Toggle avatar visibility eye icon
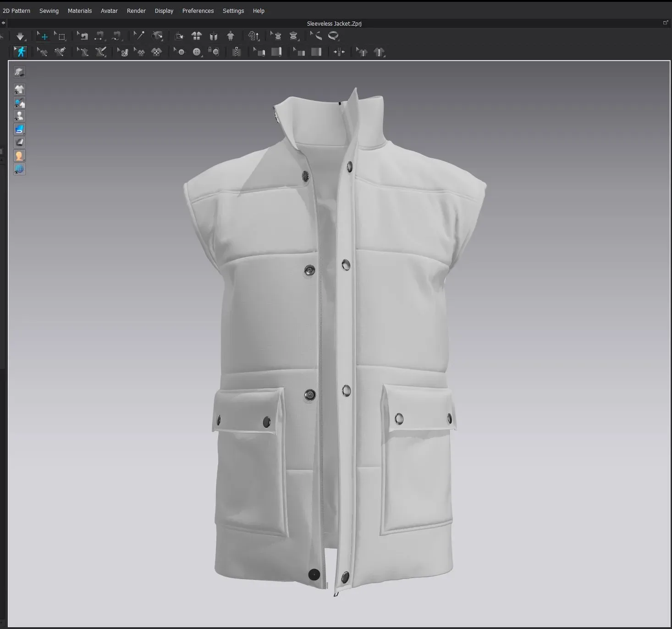The height and width of the screenshot is (629, 672). 19,116
